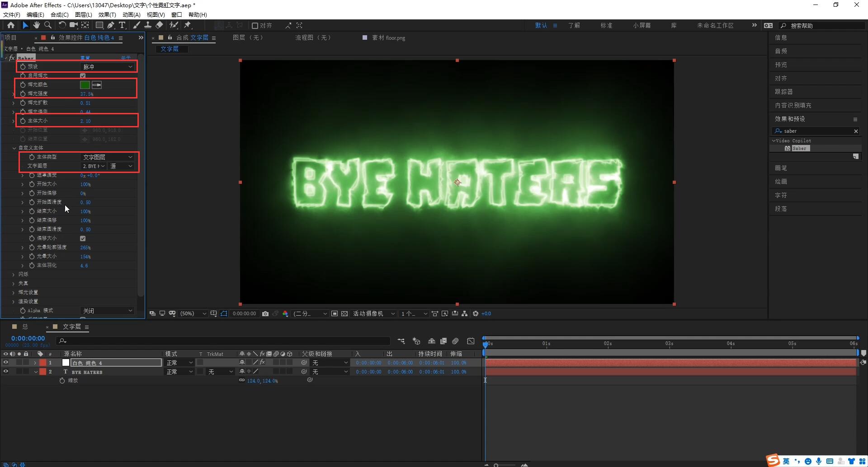Image resolution: width=868 pixels, height=467 pixels.
Task: Open the 活动摄像机 view dropdown
Action: [x=373, y=313]
